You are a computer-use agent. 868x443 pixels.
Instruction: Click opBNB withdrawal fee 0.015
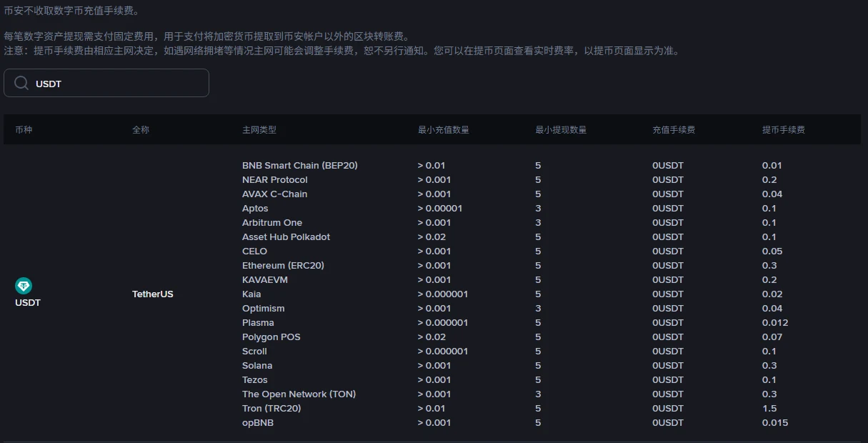(775, 423)
